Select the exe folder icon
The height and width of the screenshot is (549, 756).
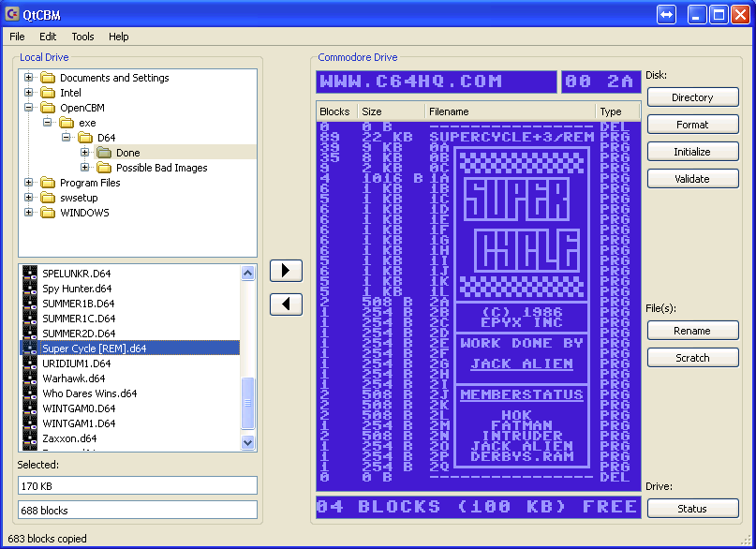pos(67,123)
